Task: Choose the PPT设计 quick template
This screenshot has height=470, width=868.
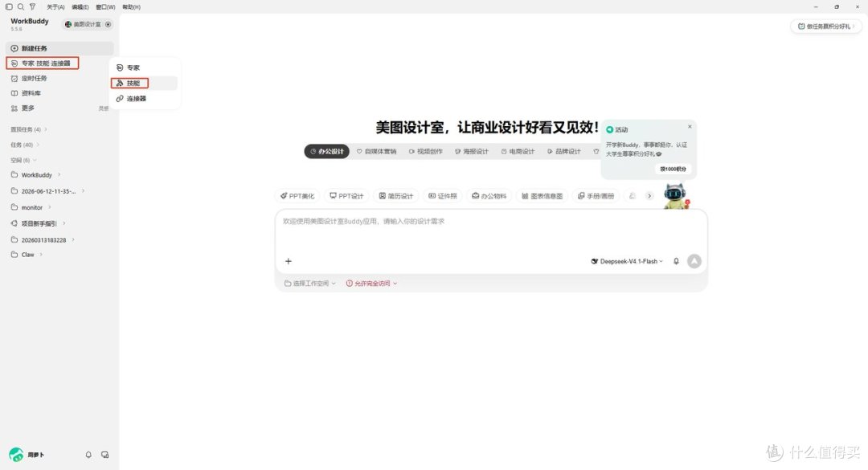Action: tap(346, 196)
